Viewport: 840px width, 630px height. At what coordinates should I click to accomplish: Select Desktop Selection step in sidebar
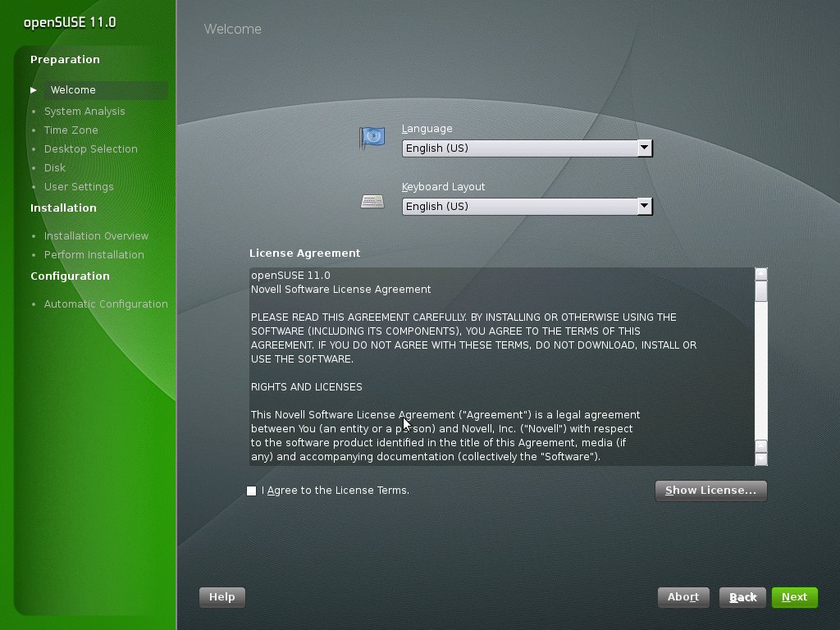tap(90, 149)
